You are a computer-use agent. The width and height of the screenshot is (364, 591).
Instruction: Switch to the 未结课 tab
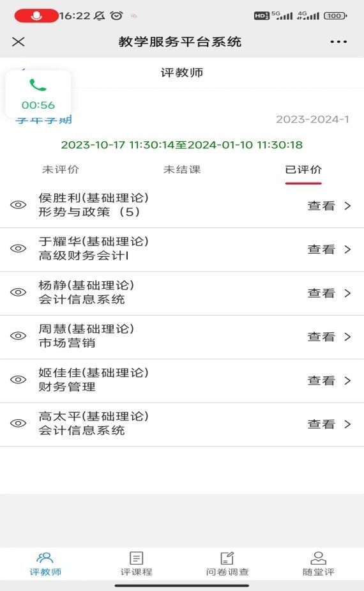pyautogui.click(x=182, y=169)
